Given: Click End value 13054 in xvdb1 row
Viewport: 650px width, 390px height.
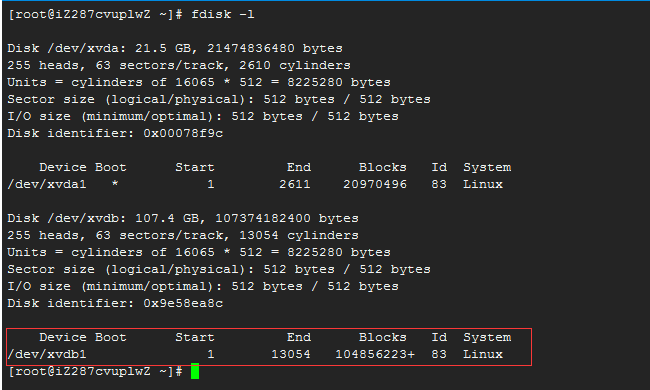Looking at the screenshot, I should [x=291, y=354].
